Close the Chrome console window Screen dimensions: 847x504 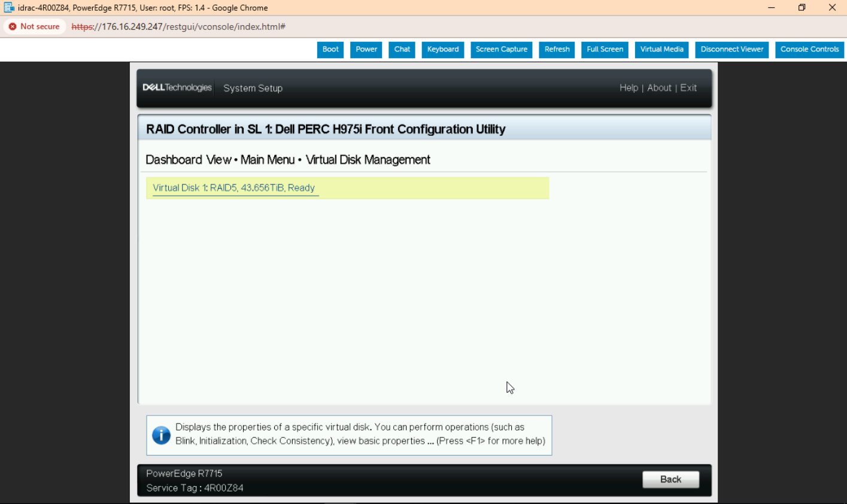[832, 8]
